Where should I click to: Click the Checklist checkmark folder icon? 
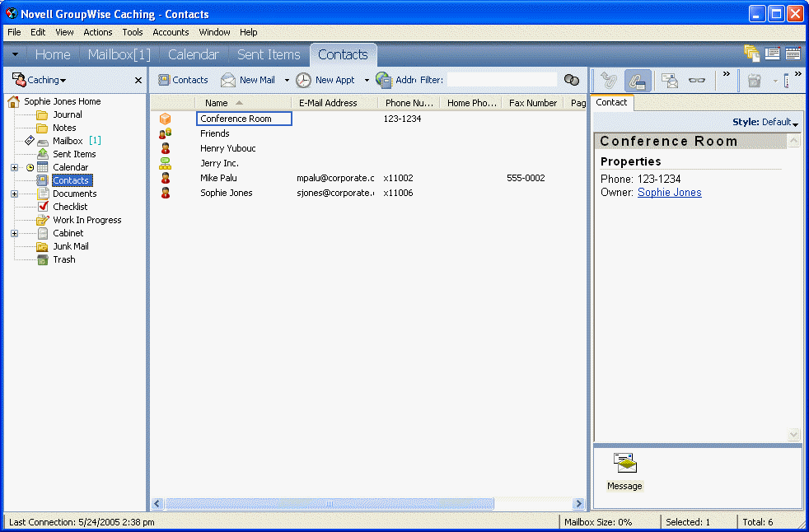coord(44,207)
